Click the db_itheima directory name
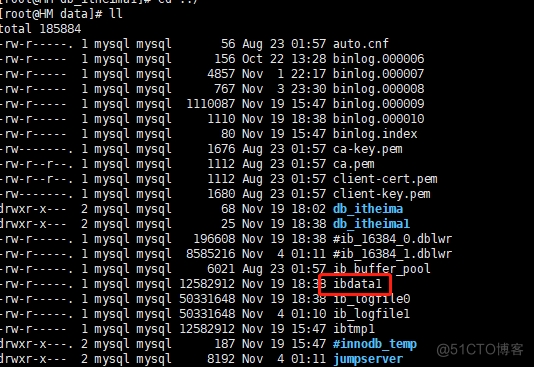Image resolution: width=534 pixels, height=367 pixels. tap(368, 209)
